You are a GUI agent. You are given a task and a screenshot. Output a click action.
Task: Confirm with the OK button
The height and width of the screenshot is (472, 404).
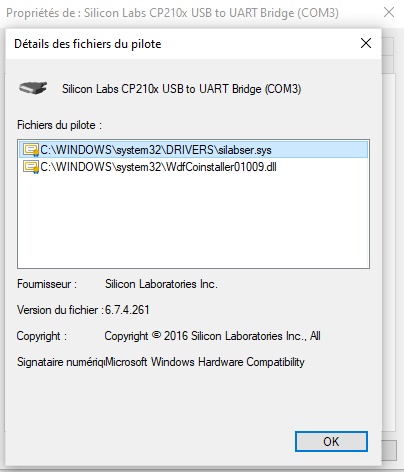(331, 442)
